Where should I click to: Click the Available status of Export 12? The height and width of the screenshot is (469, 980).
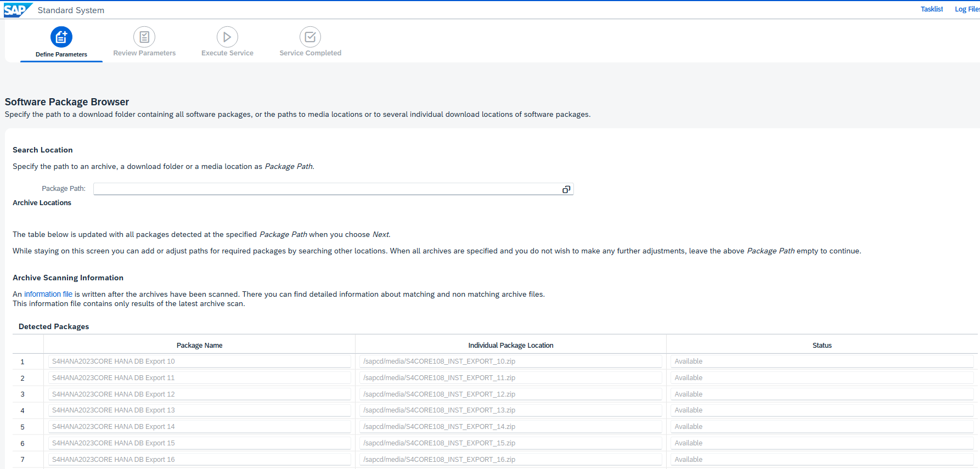click(x=822, y=394)
